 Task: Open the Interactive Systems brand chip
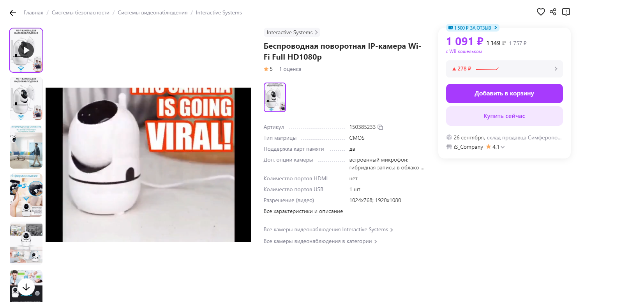click(292, 32)
